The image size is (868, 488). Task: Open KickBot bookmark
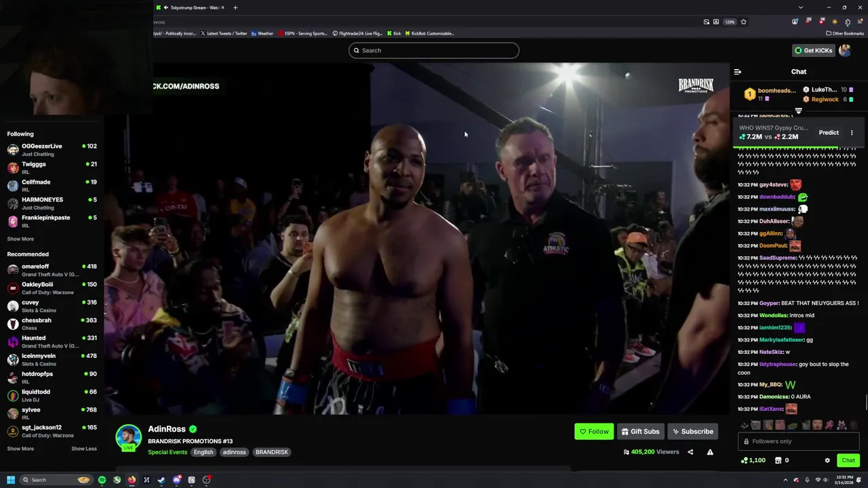point(430,33)
